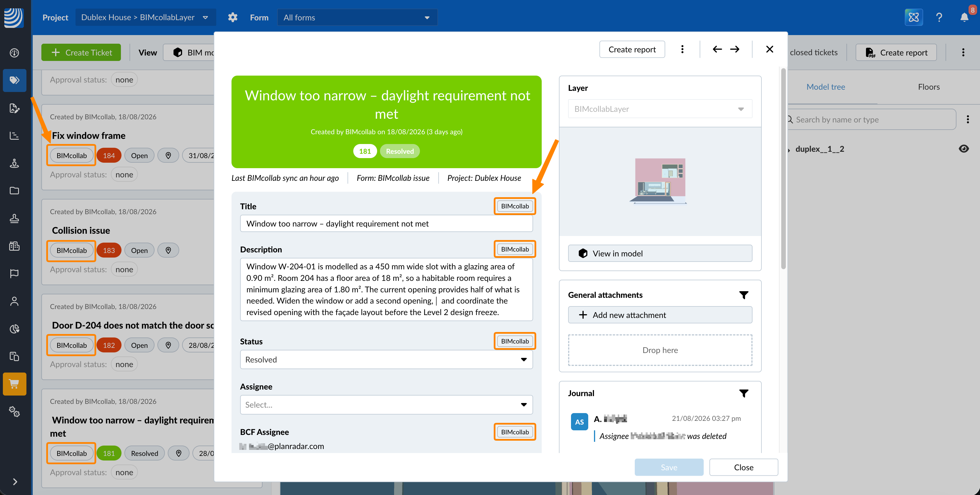Click the PlanRadar logo
The image size is (980, 495).
pyautogui.click(x=14, y=17)
